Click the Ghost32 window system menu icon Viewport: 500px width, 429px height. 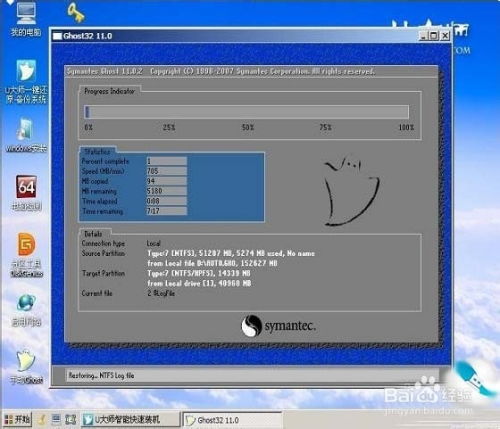(x=57, y=36)
